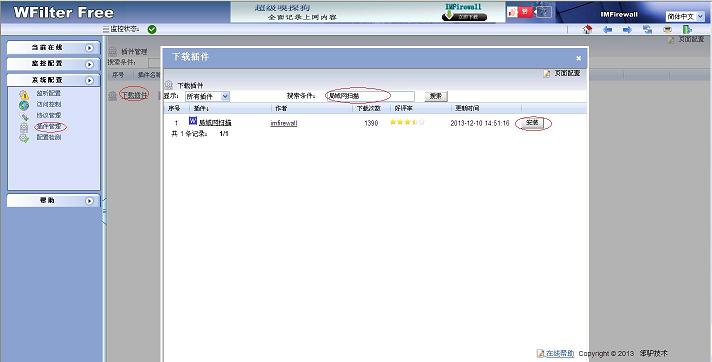Screen dimensions: 712x362
Task: Click the 安装 install button
Action: tap(532, 123)
